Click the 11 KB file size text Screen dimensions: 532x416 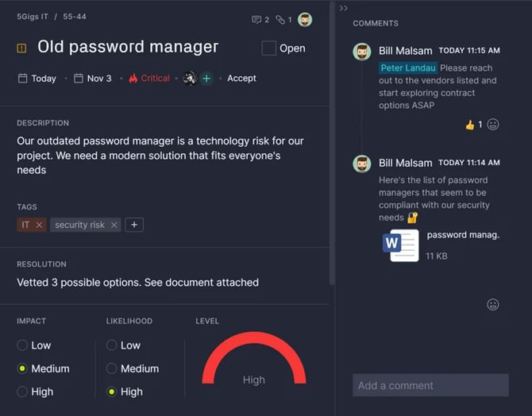(437, 256)
